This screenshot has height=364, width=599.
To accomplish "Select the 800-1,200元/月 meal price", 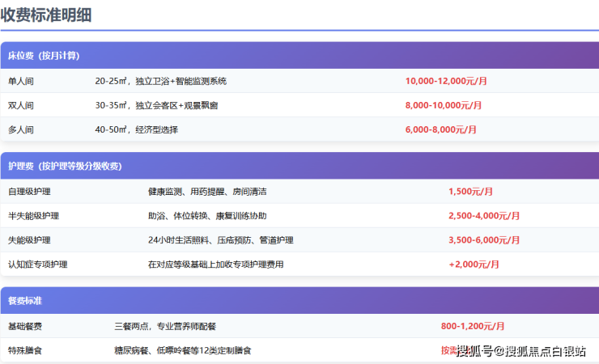I will [x=473, y=326].
